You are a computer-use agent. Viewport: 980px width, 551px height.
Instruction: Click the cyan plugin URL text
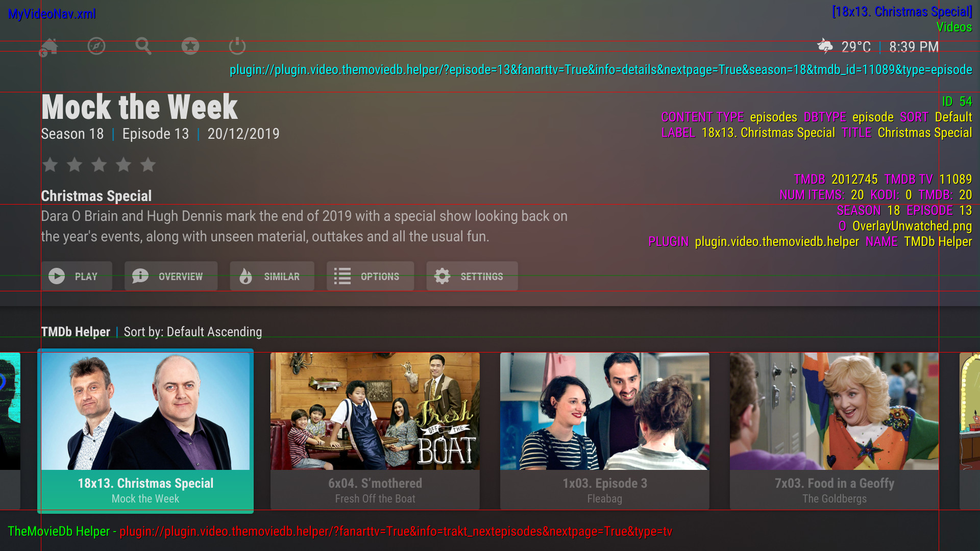(601, 70)
